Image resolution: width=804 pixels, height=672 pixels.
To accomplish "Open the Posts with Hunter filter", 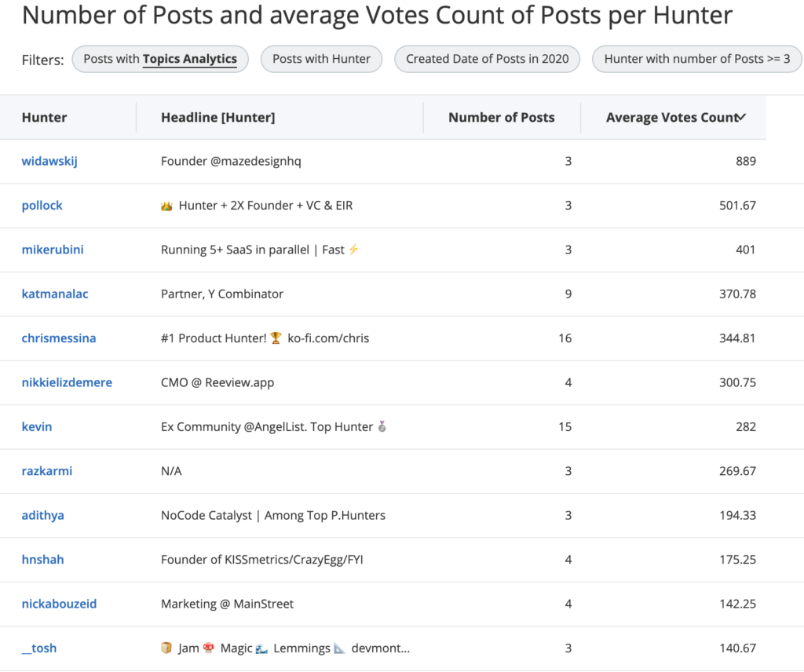I will (321, 59).
